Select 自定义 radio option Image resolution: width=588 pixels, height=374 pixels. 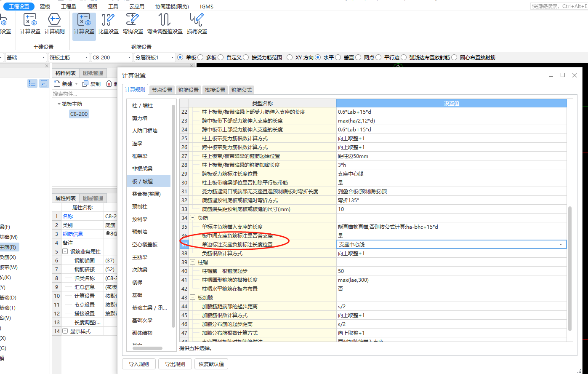(221, 57)
